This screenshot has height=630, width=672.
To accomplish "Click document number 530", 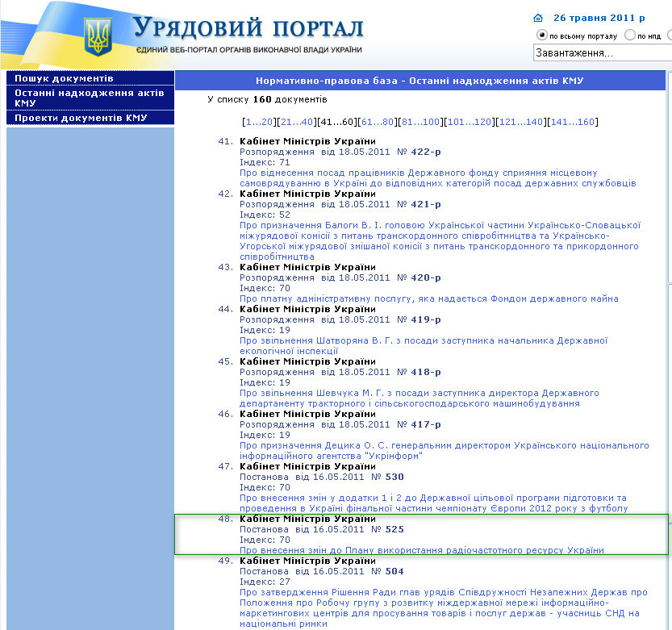I will [394, 477].
